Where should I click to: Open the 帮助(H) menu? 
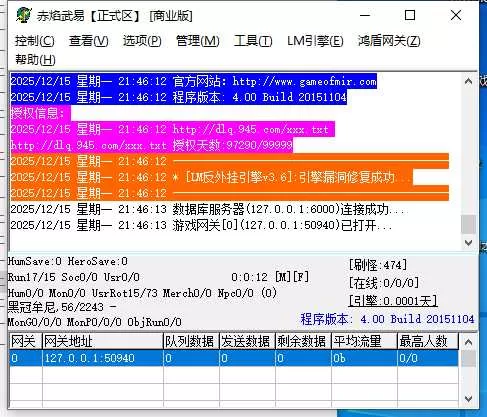point(35,60)
